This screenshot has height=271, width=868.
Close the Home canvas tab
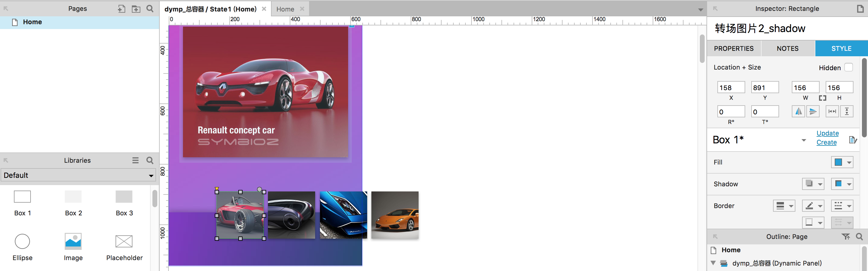302,9
